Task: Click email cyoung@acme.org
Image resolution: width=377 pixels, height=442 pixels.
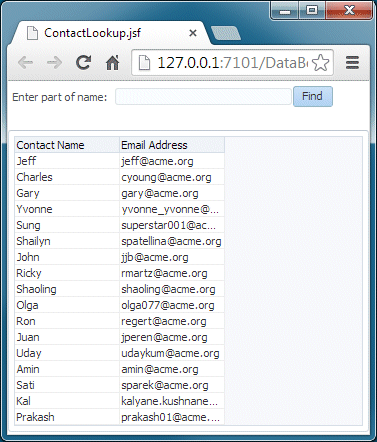Action: coord(166,177)
